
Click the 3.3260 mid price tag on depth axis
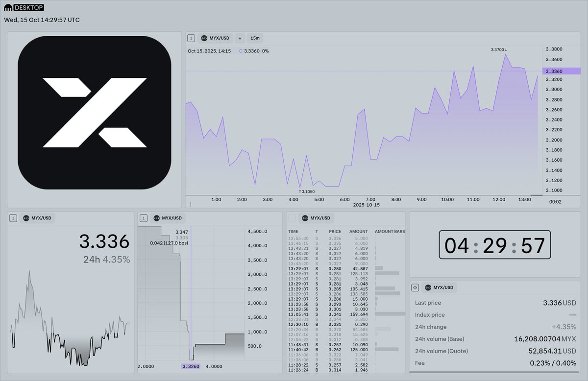(x=191, y=366)
